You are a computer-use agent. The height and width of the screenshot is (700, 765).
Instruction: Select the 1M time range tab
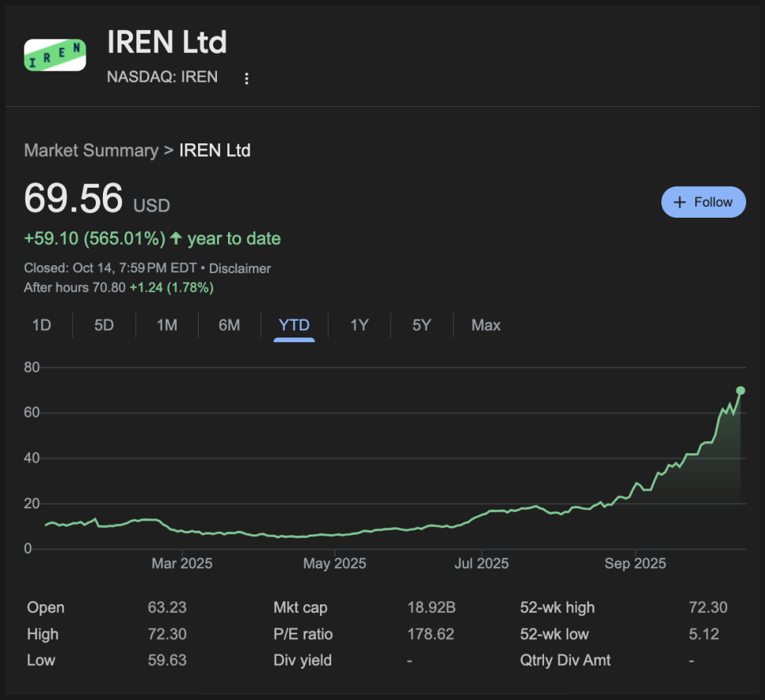166,325
